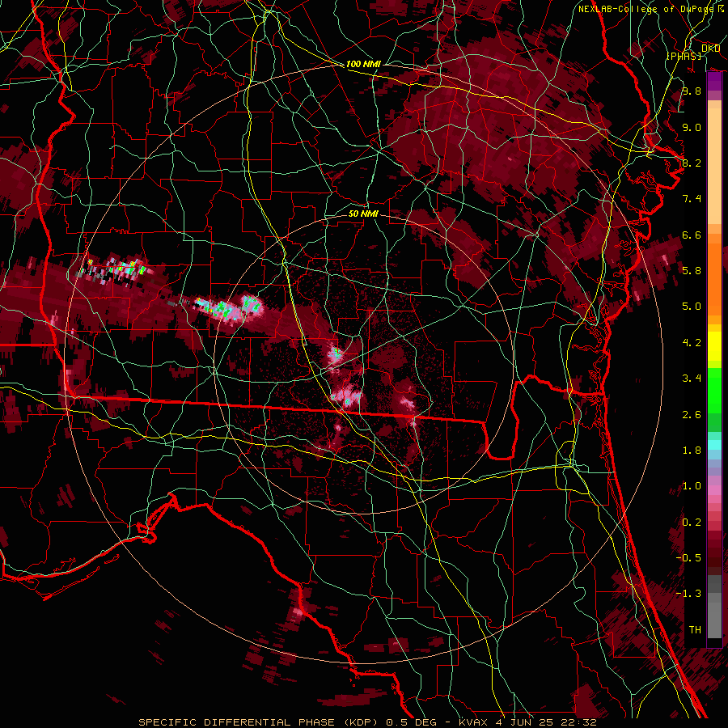Click the KVAX station identifier in the caption

[x=475, y=722]
